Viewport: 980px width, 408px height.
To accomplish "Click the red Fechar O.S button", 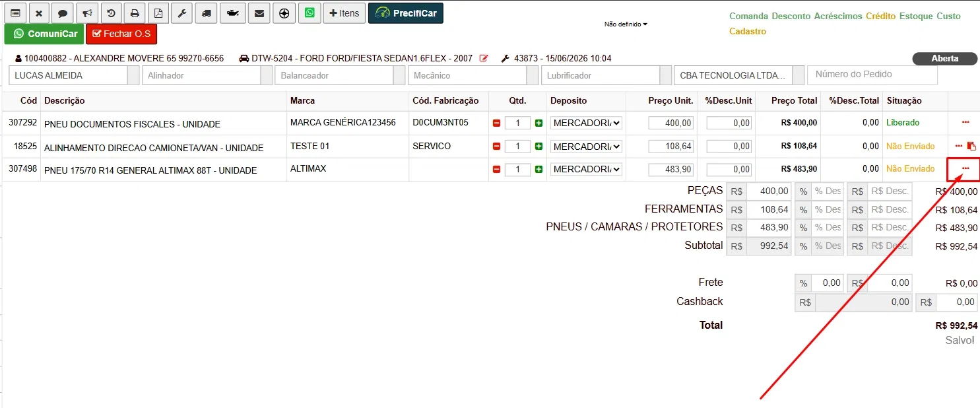I will (121, 34).
